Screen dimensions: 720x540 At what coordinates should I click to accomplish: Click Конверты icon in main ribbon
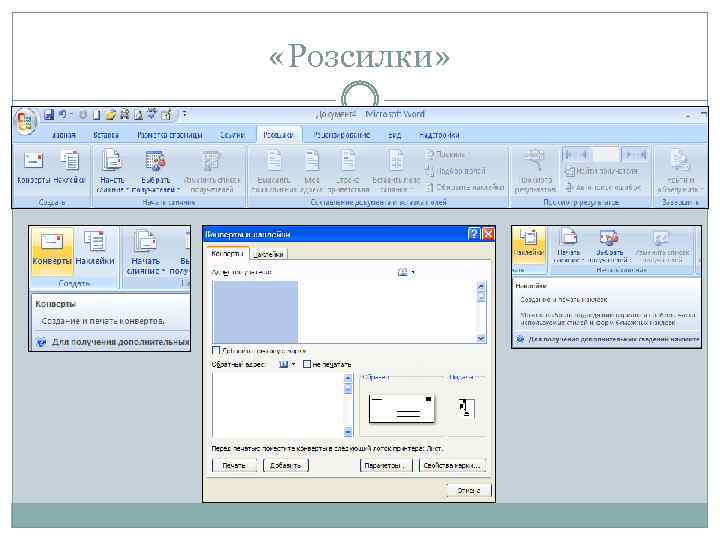34,167
